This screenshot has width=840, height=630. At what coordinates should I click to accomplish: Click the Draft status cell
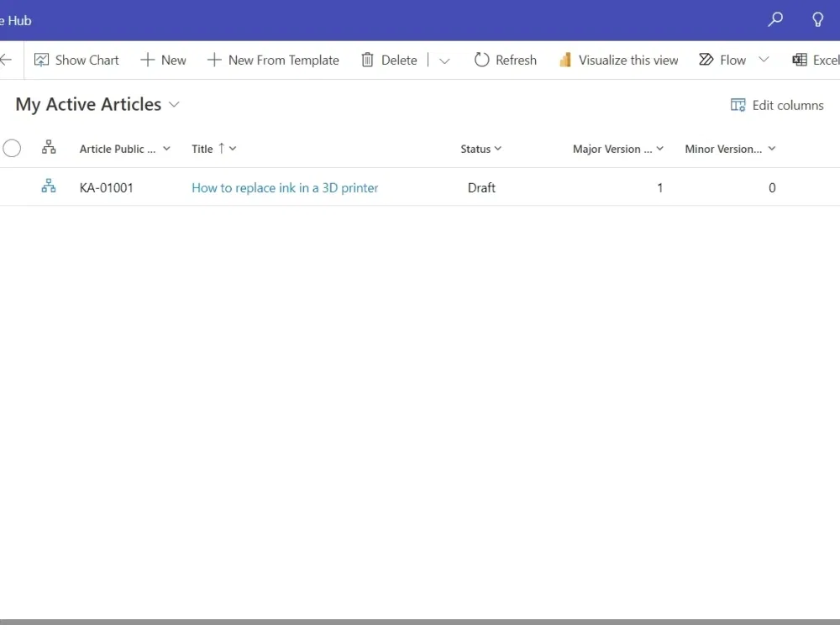[481, 188]
